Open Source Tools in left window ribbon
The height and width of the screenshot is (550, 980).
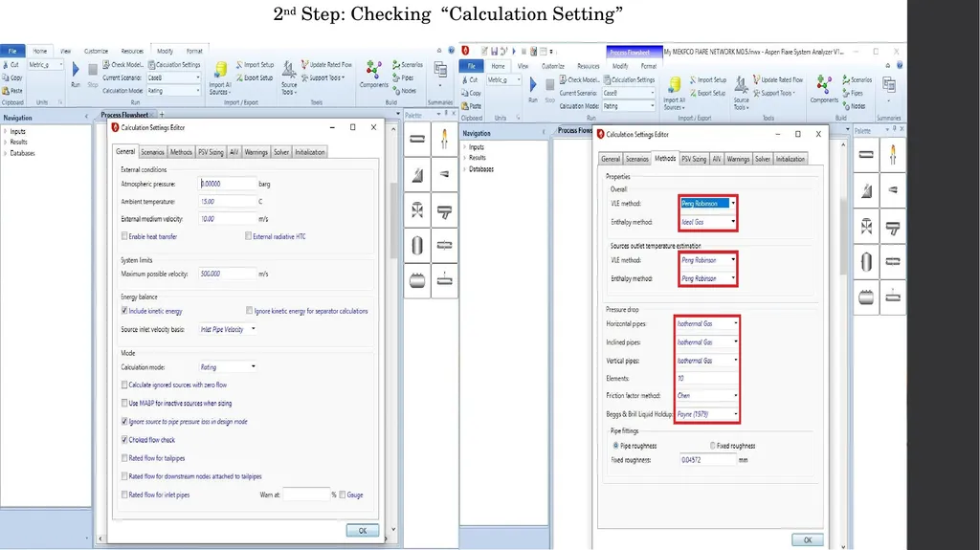coord(289,78)
